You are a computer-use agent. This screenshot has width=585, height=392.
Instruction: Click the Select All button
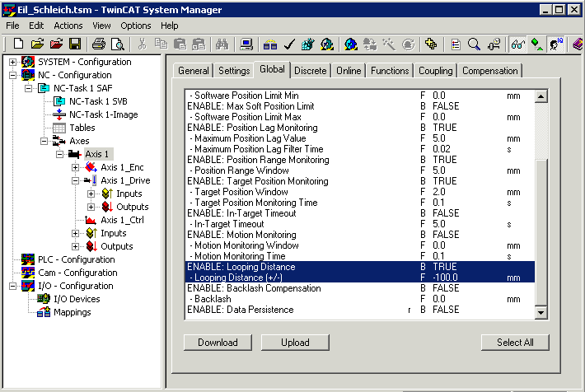pyautogui.click(x=515, y=343)
